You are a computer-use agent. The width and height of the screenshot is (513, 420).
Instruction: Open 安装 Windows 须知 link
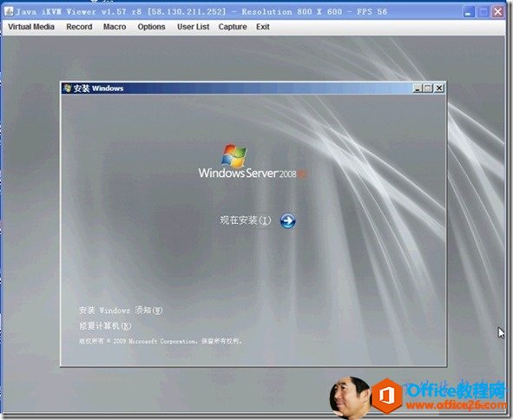121,310
